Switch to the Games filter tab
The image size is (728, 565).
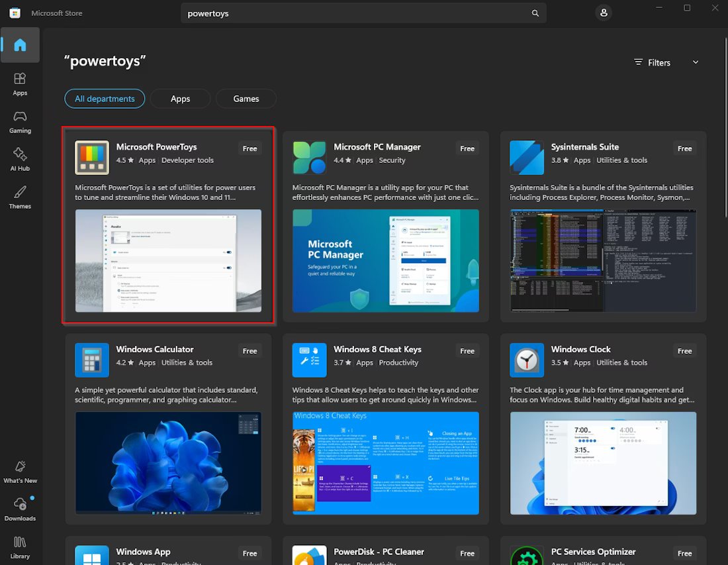click(246, 99)
